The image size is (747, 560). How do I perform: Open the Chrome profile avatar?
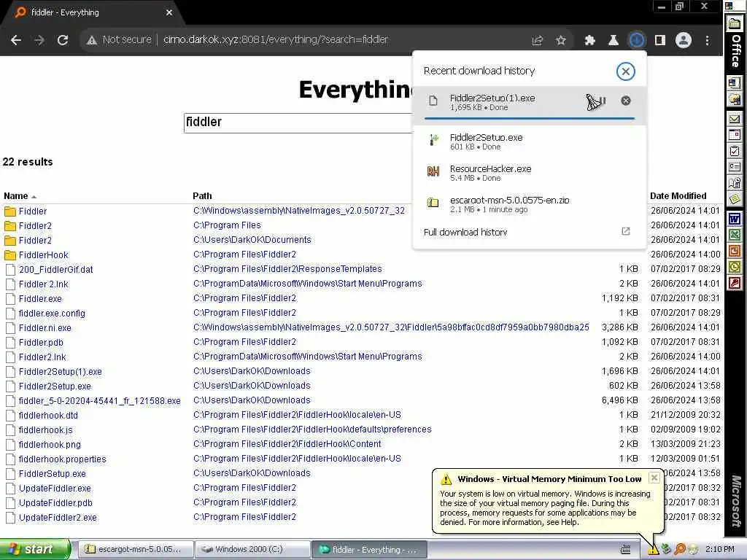(683, 41)
